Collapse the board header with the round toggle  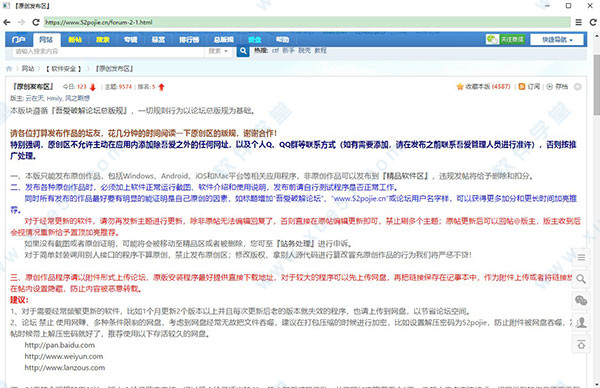[x=578, y=87]
